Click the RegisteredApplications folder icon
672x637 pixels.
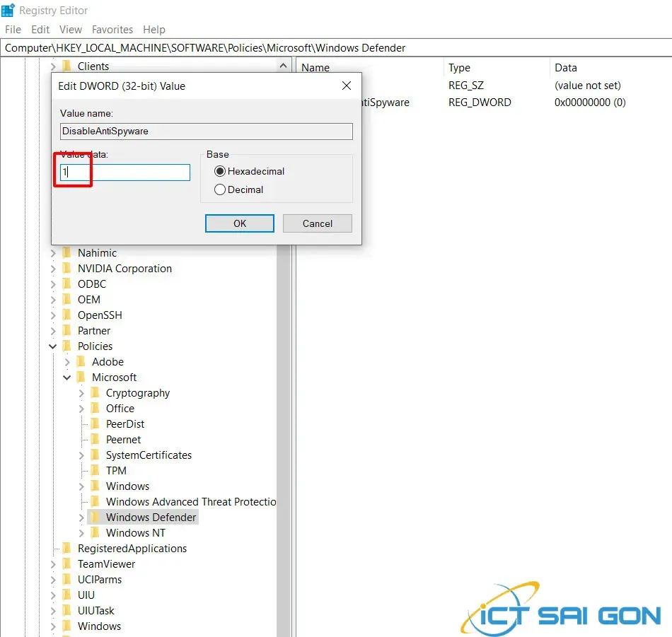click(66, 548)
